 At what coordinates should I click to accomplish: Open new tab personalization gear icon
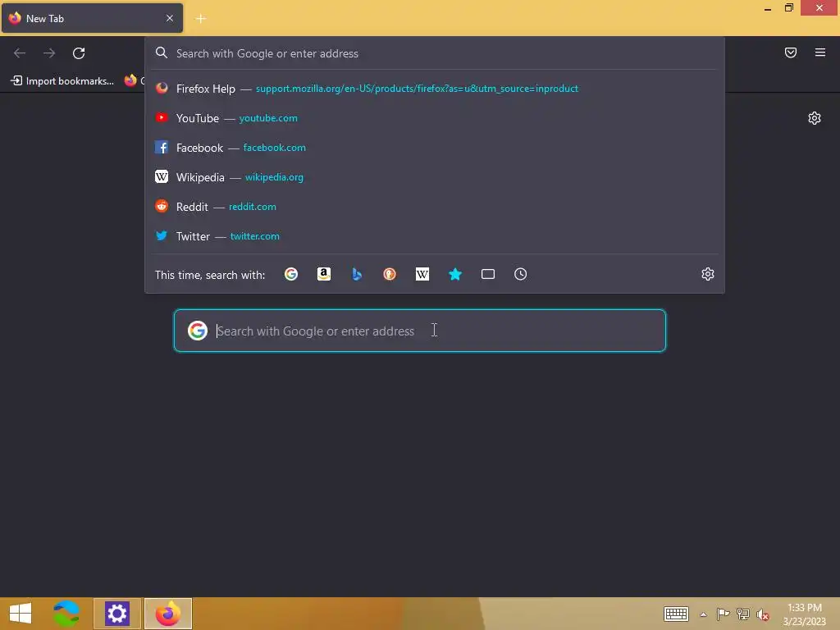click(815, 118)
